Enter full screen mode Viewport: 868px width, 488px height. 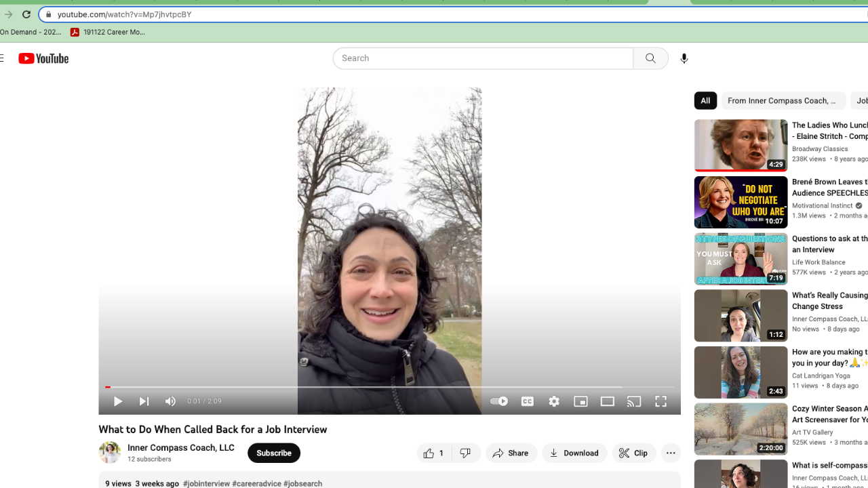pyautogui.click(x=660, y=401)
